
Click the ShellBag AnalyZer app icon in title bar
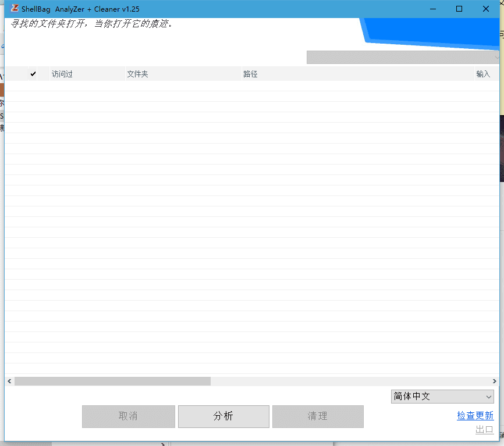tap(15, 8)
